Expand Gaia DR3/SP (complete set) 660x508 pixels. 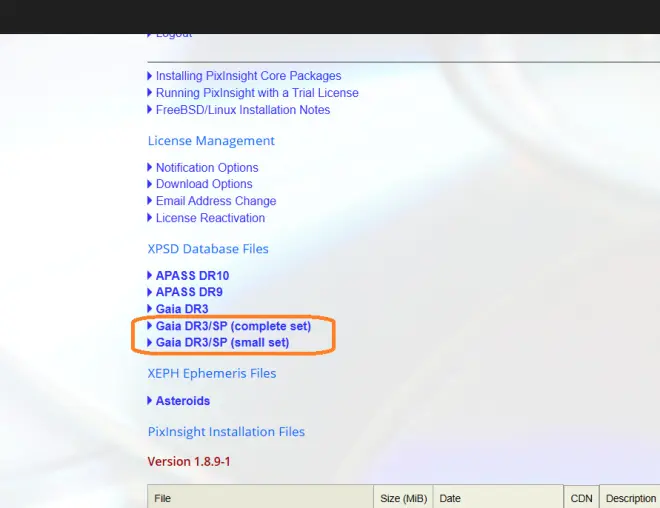pyautogui.click(x=233, y=326)
